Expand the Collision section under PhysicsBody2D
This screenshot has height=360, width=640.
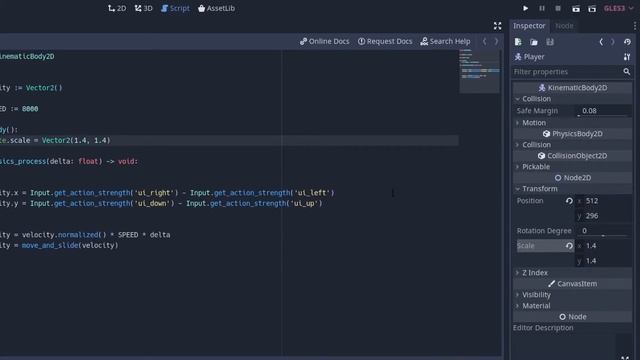pos(572,144)
